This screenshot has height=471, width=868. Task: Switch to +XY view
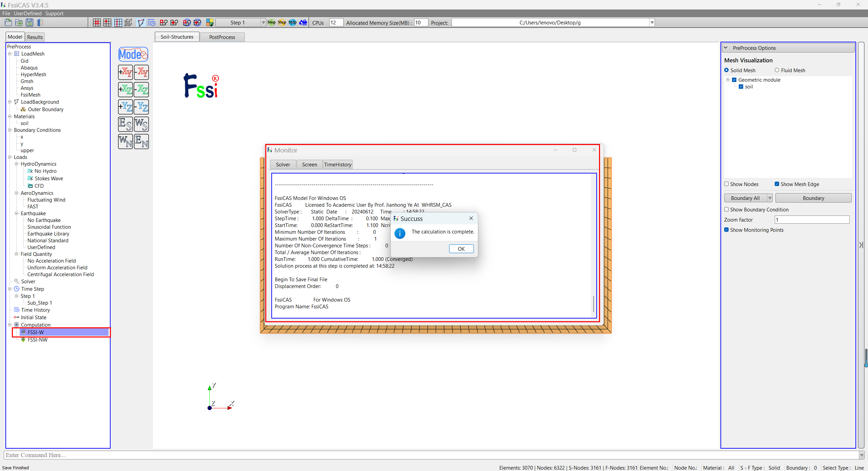(x=126, y=72)
